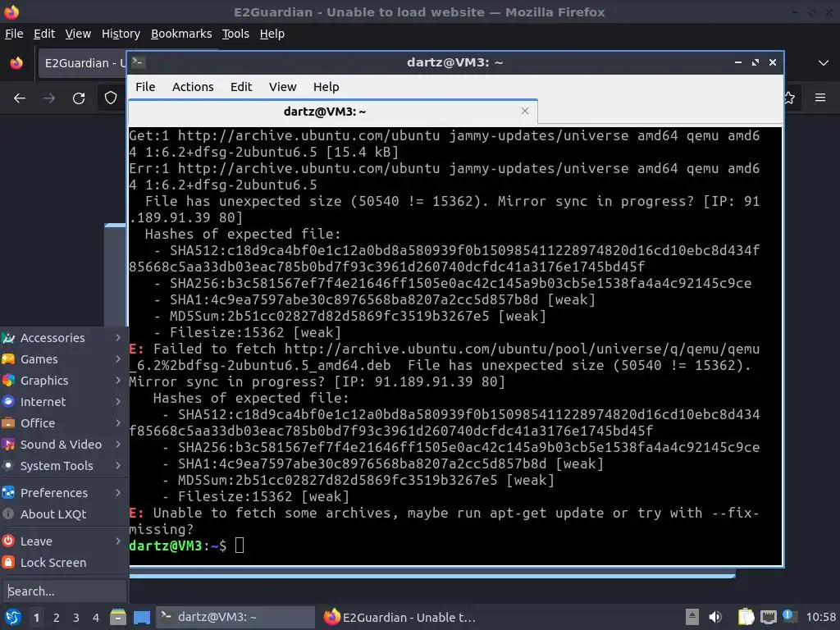The width and height of the screenshot is (840, 630).
Task: Click the Accessories submenu arrow
Action: (118, 337)
